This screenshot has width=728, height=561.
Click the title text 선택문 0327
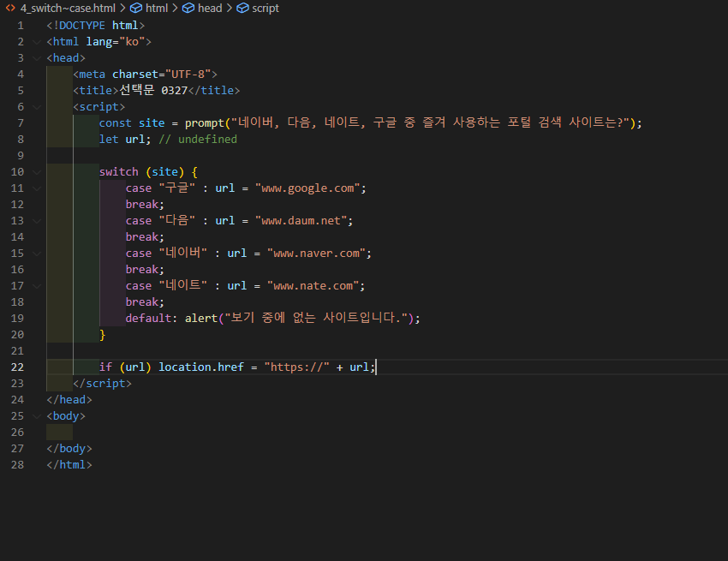coord(153,90)
